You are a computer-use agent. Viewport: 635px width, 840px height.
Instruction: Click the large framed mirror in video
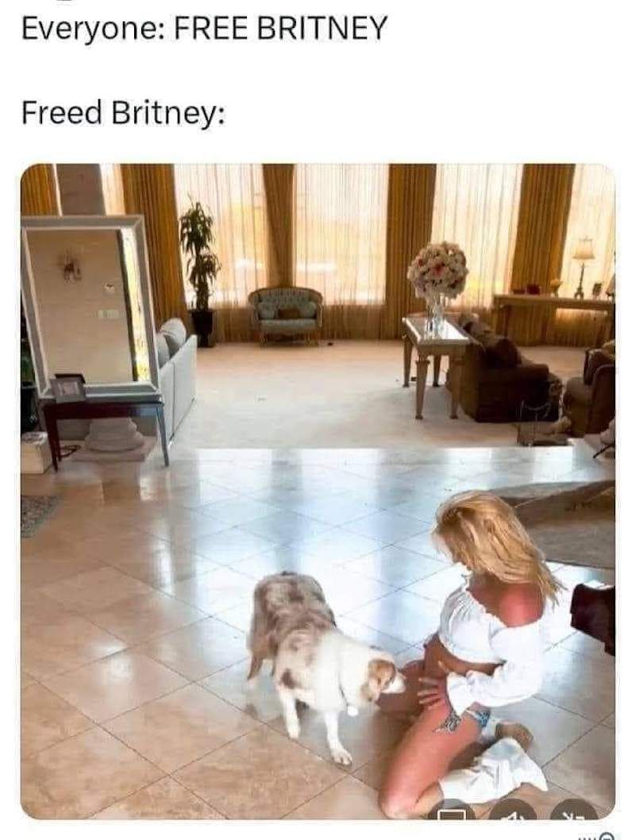click(88, 304)
